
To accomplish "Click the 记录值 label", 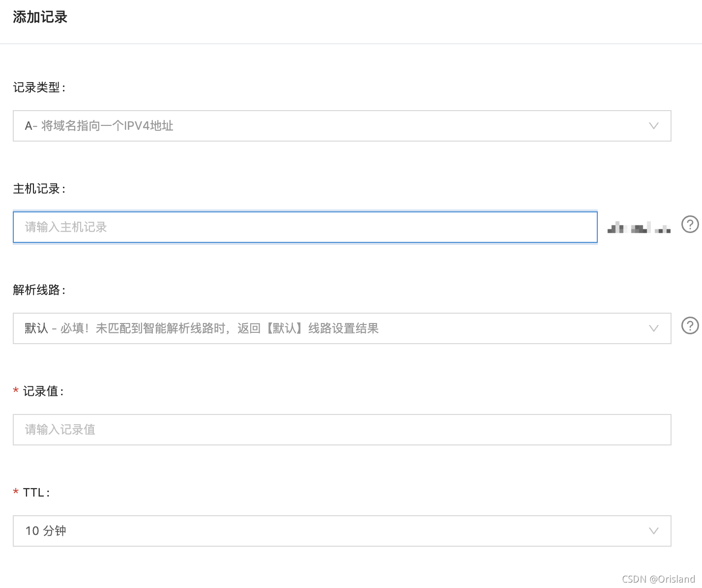I will point(43,391).
